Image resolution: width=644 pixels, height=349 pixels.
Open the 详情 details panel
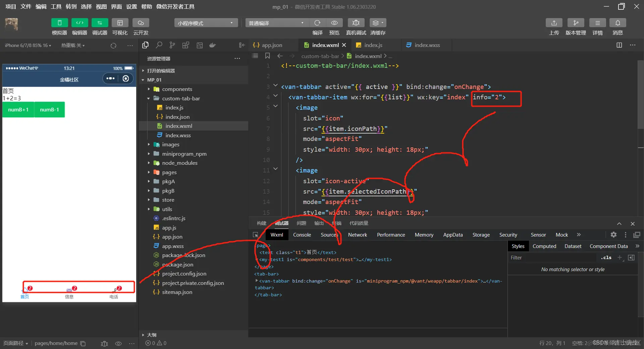(x=597, y=23)
